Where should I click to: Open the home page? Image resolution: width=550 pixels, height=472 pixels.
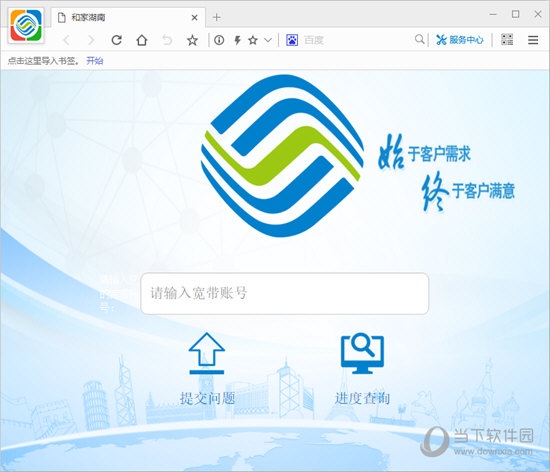tap(142, 40)
